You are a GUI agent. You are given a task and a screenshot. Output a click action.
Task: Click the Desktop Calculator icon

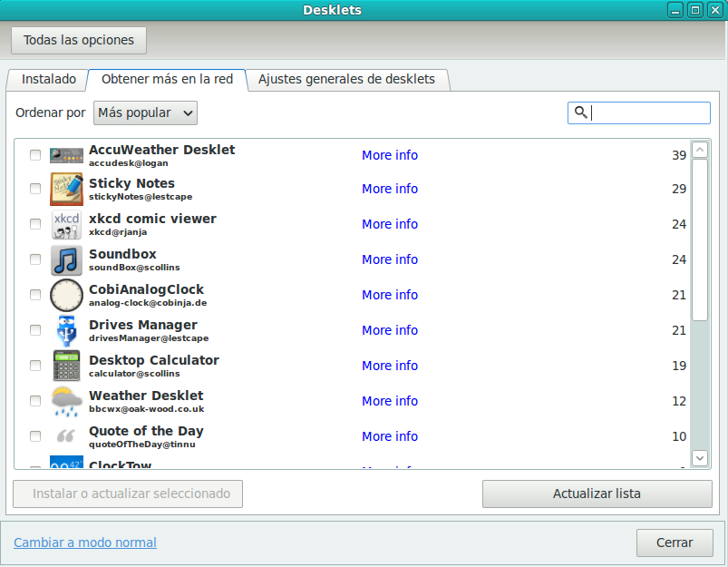[x=66, y=366]
